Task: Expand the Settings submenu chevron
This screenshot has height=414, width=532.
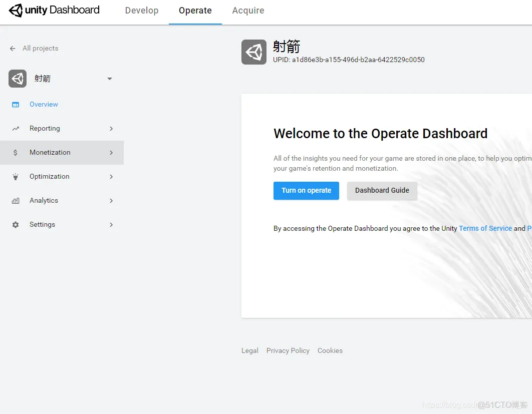Action: click(x=111, y=225)
